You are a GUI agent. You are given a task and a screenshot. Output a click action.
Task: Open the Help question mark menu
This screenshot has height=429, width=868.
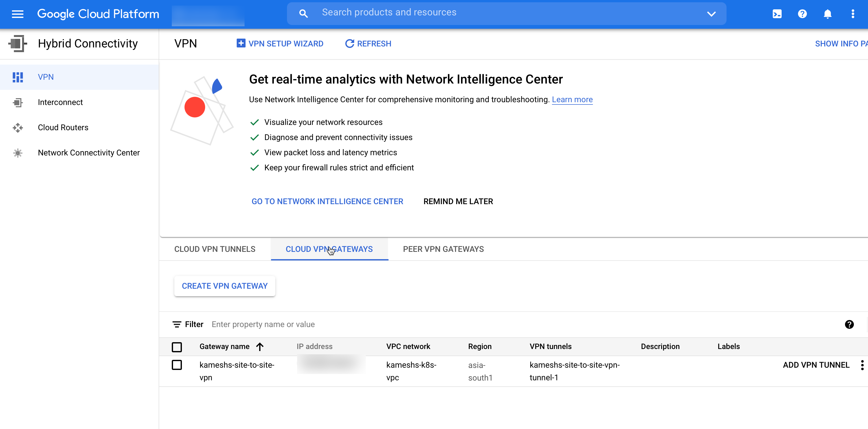[x=802, y=14]
